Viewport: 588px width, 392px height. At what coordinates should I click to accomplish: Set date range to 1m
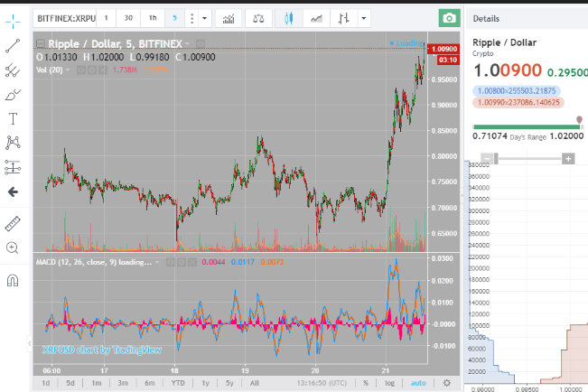coord(97,383)
